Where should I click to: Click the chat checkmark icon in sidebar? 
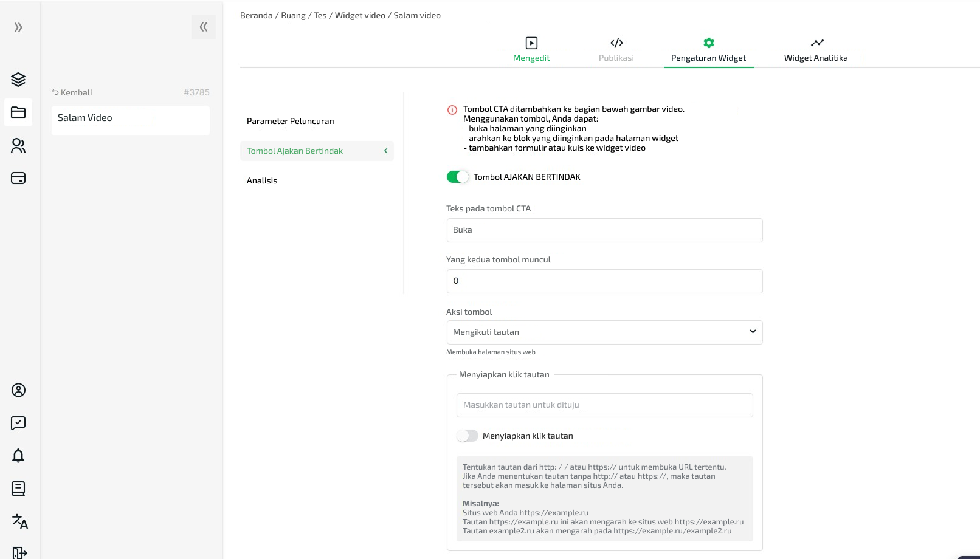(x=18, y=423)
